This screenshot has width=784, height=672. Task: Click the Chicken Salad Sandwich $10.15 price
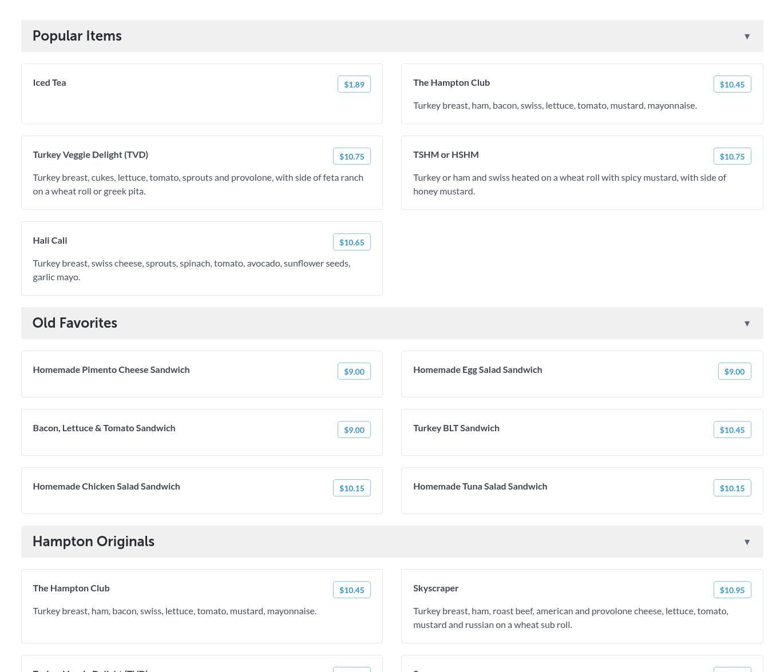coord(351,488)
